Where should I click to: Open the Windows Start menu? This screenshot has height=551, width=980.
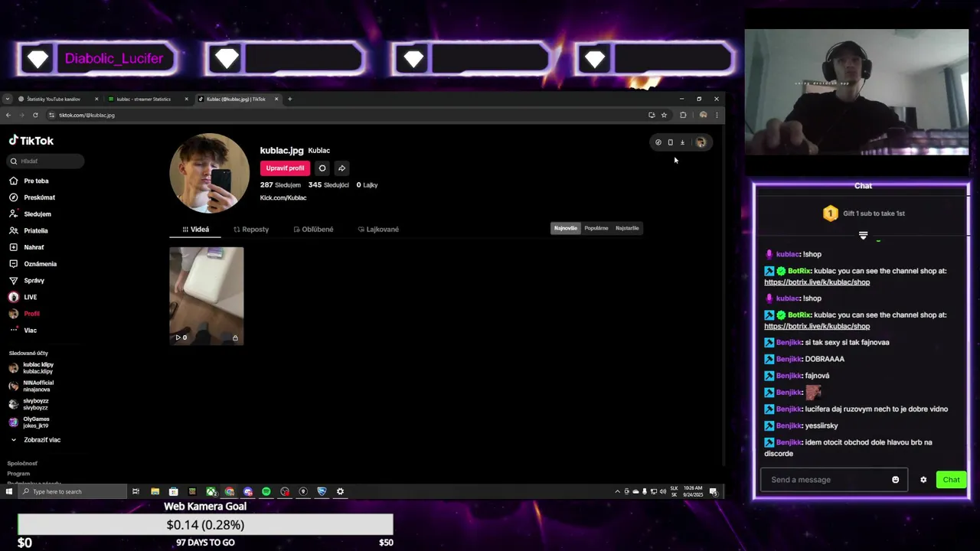click(8, 491)
